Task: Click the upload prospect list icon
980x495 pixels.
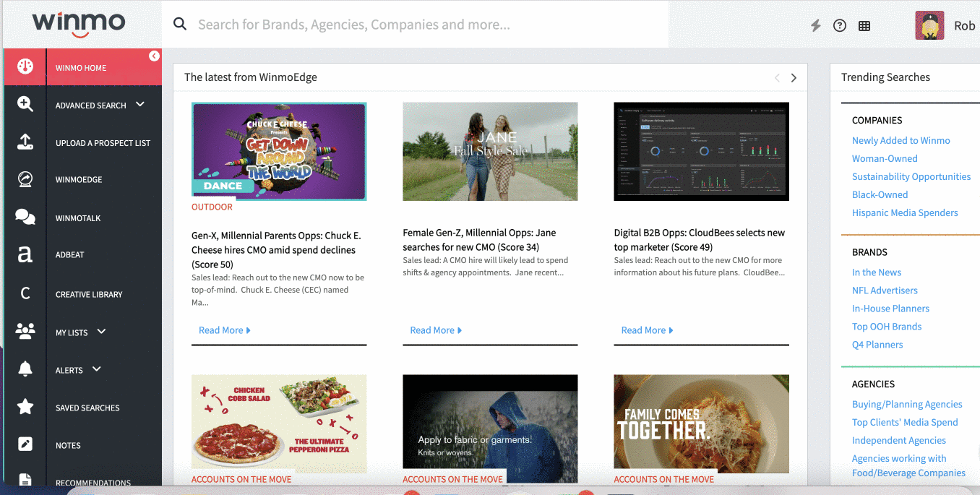Action: (25, 142)
